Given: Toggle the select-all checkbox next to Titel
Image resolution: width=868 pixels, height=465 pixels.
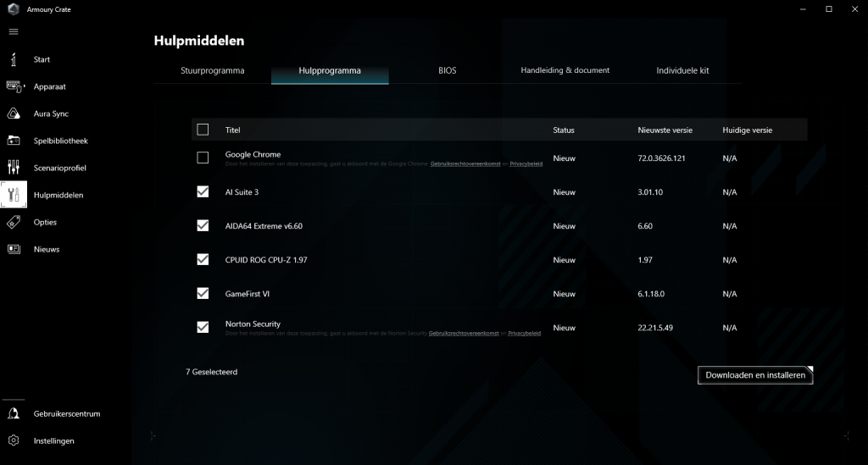Looking at the screenshot, I should tap(203, 130).
